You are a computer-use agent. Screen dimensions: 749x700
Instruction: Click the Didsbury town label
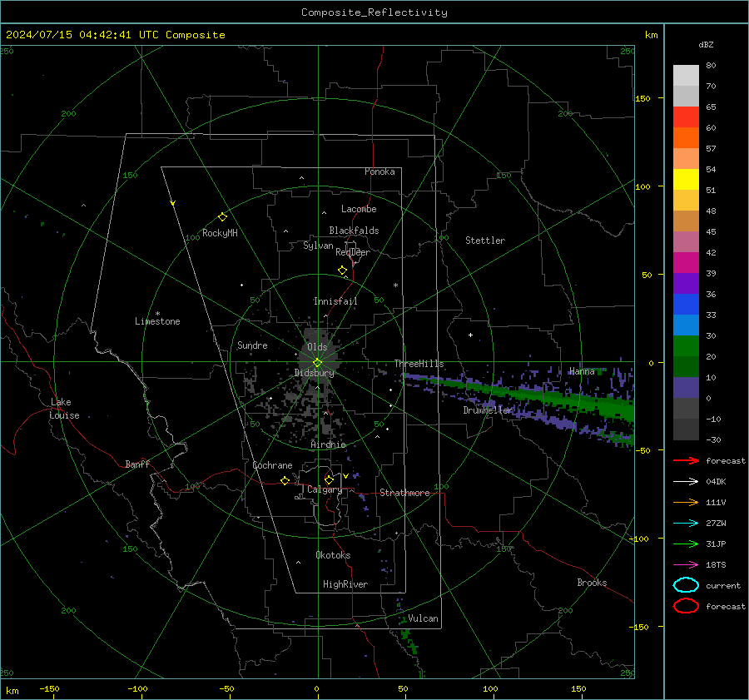tap(315, 373)
